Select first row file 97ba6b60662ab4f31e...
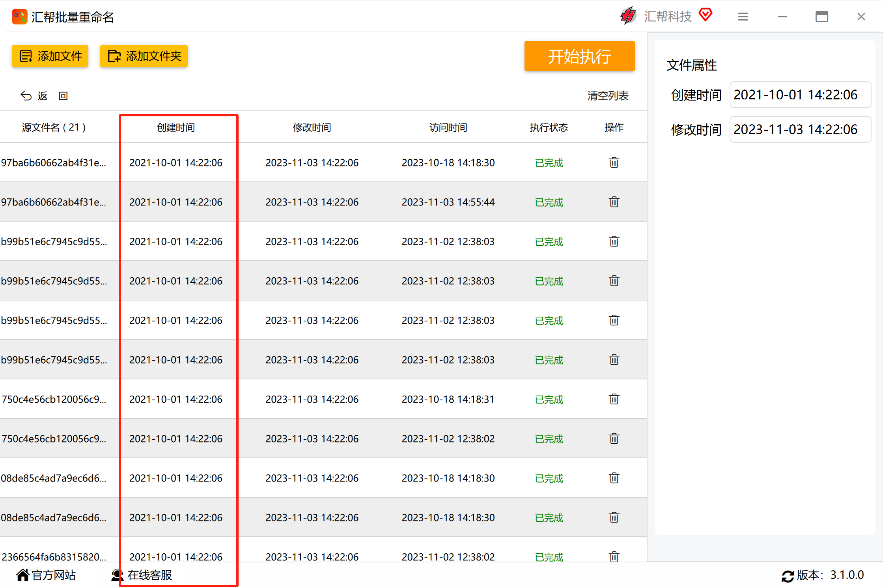883x588 pixels. [54, 162]
